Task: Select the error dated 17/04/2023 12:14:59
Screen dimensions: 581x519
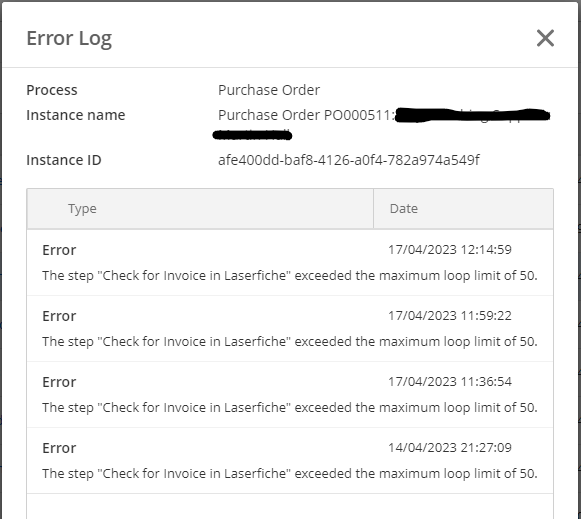Action: tap(290, 263)
